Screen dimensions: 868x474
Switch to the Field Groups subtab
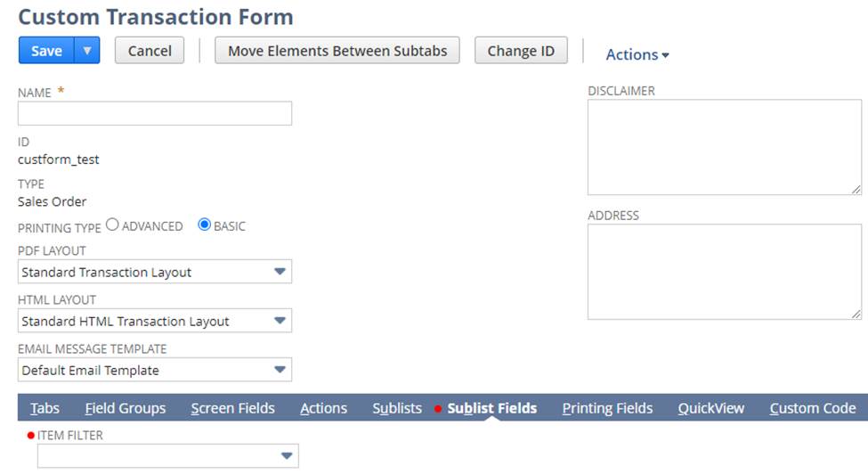point(126,408)
